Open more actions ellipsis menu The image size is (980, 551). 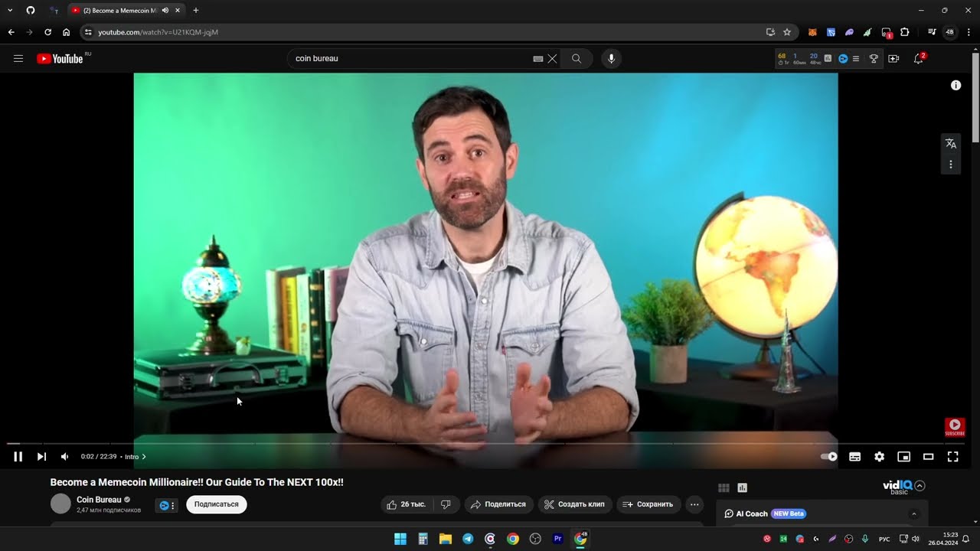694,504
